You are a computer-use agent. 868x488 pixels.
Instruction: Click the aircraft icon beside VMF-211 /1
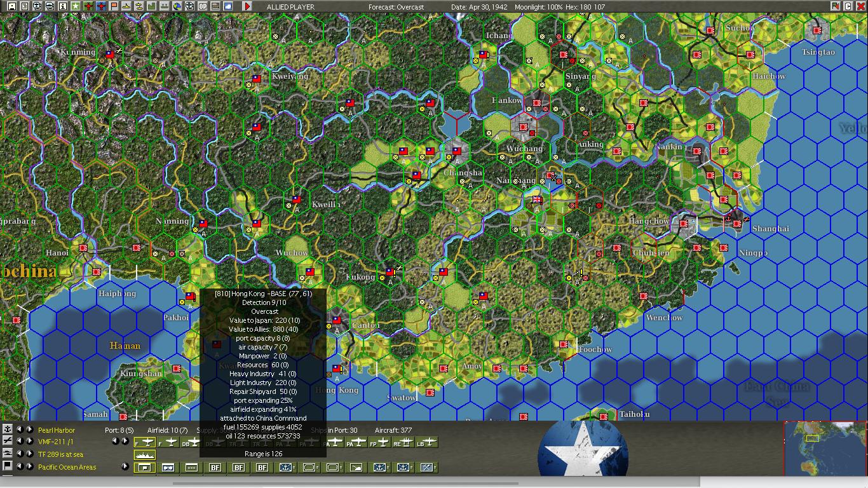8,441
